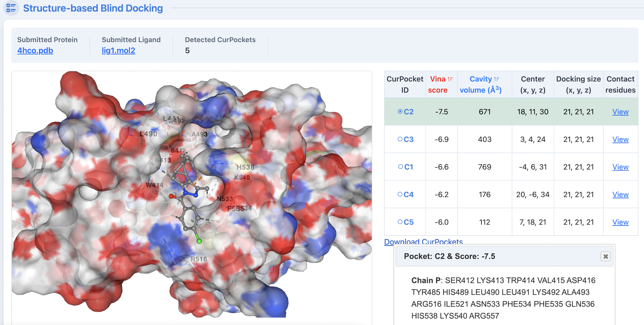
Task: Click the 769 cavity volume cell
Action: click(485, 167)
